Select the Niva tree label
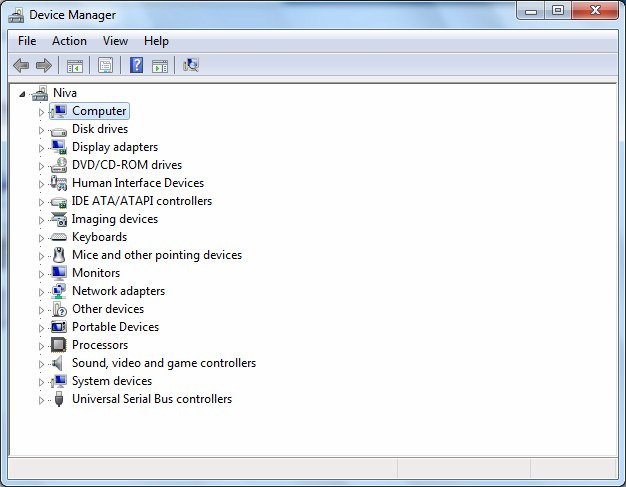The image size is (626, 487). [65, 93]
